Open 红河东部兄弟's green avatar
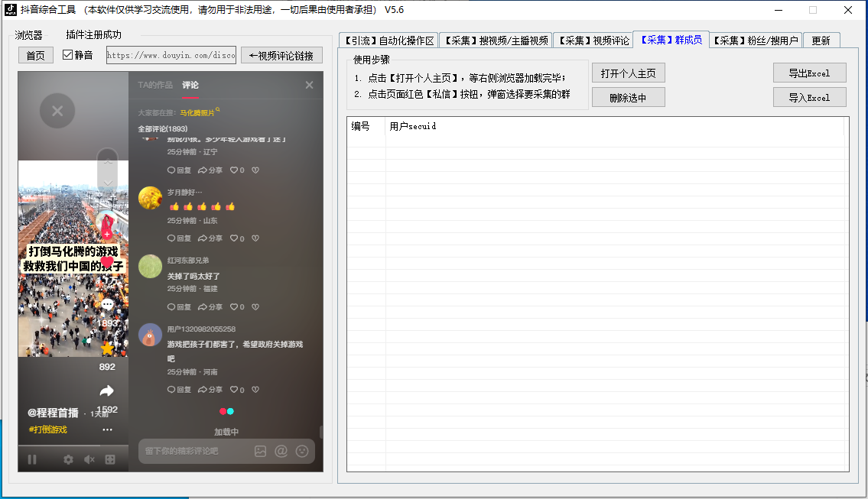868x499 pixels. coord(150,267)
